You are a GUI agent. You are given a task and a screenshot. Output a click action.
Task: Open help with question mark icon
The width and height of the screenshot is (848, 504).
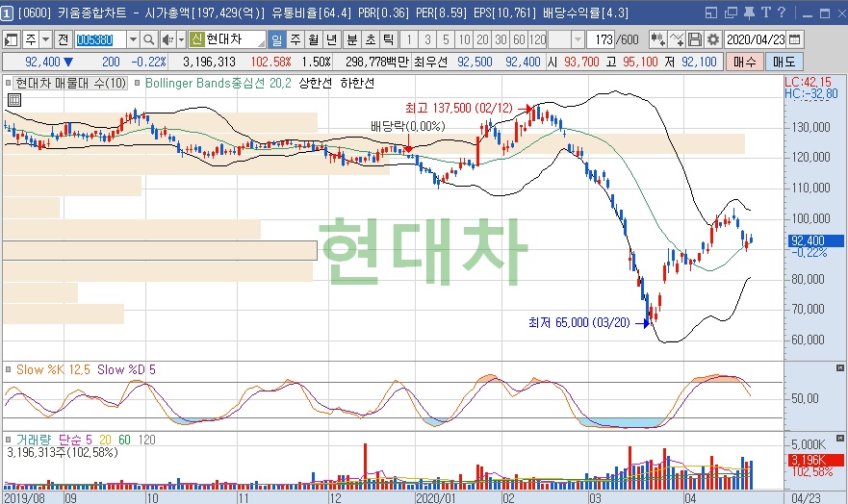click(782, 13)
